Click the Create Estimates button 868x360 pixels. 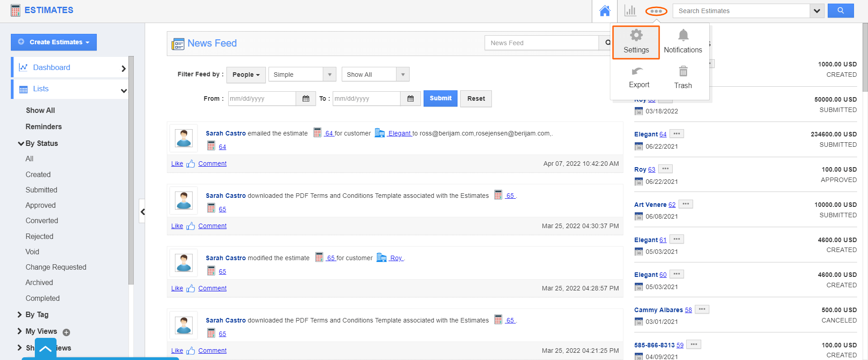click(x=54, y=42)
